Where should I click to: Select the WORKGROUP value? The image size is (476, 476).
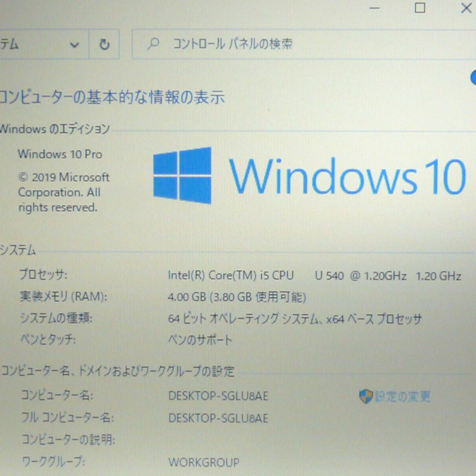coord(204,462)
